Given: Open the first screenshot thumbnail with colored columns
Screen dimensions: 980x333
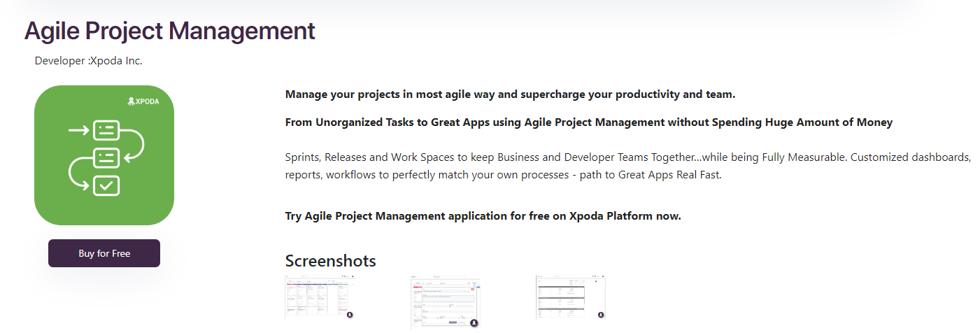Looking at the screenshot, I should (320, 297).
